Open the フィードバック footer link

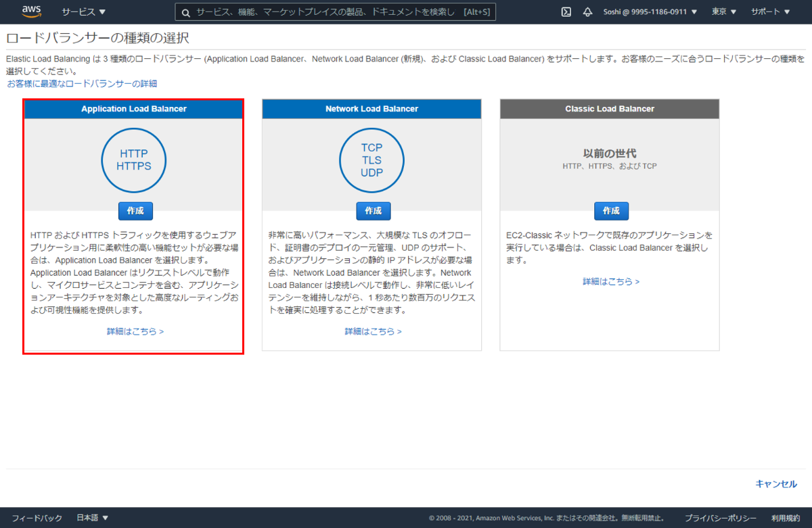[37, 518]
